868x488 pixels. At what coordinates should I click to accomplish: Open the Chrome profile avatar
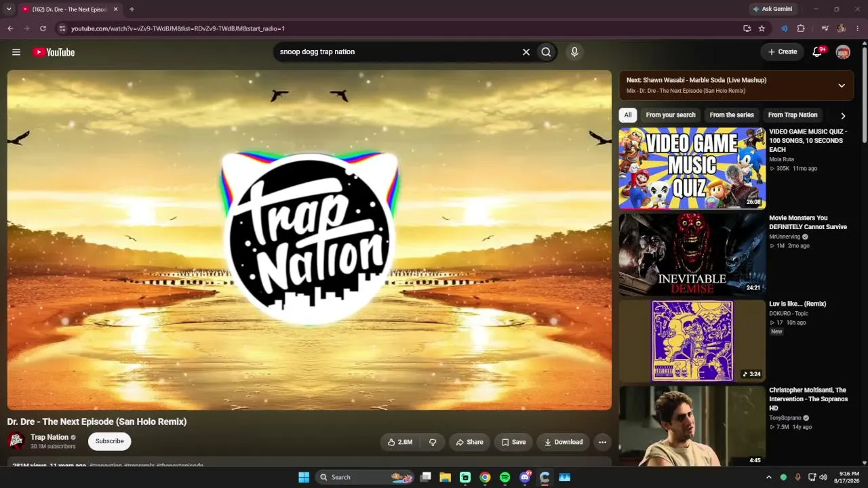(841, 28)
